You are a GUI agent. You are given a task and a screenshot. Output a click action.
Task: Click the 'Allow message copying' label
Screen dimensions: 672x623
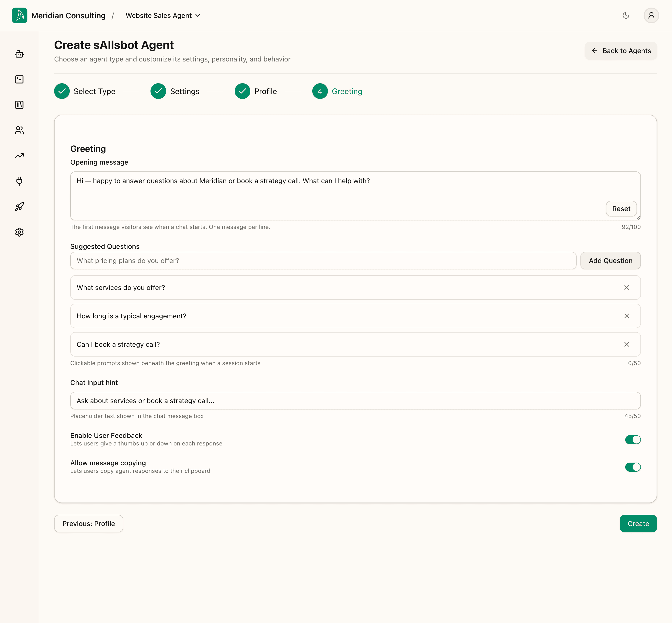pos(108,463)
